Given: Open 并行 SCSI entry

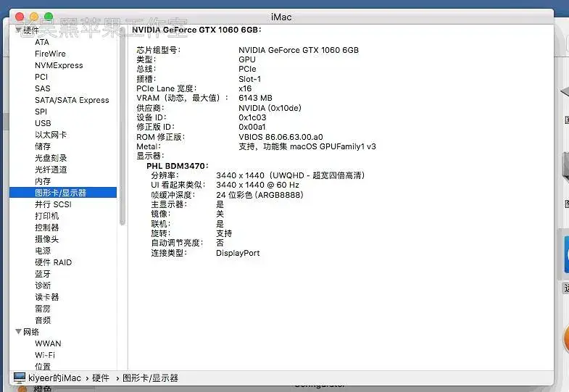Looking at the screenshot, I should [53, 204].
